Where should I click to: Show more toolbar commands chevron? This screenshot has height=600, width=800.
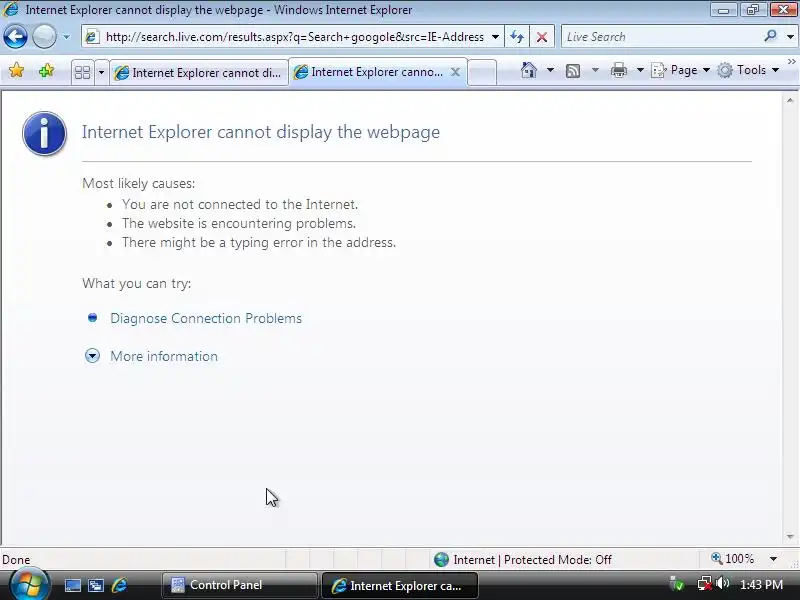792,62
